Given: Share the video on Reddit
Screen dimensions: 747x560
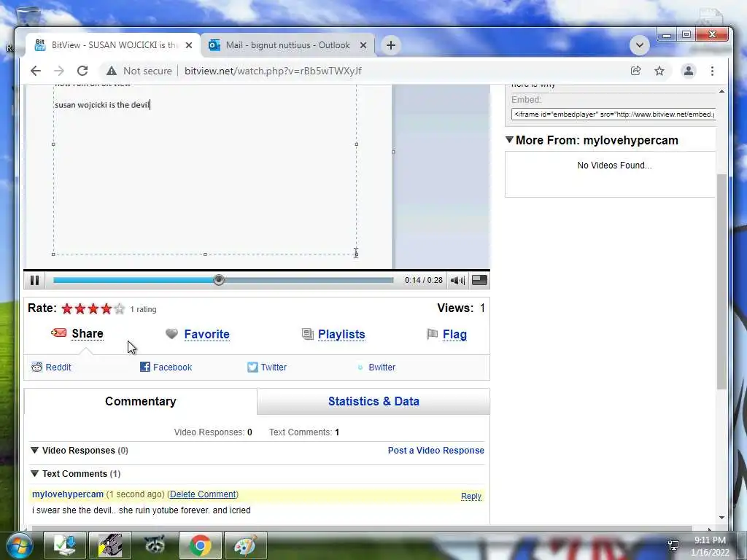Looking at the screenshot, I should click(58, 367).
